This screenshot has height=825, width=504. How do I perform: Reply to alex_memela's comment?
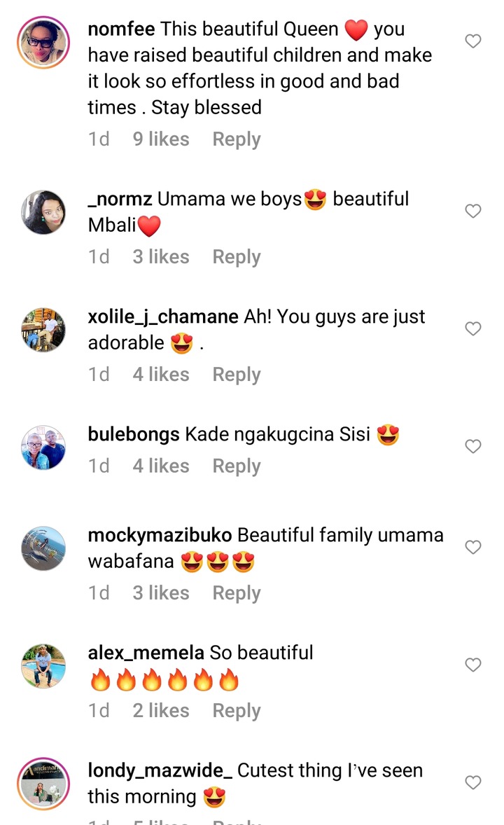point(236,711)
